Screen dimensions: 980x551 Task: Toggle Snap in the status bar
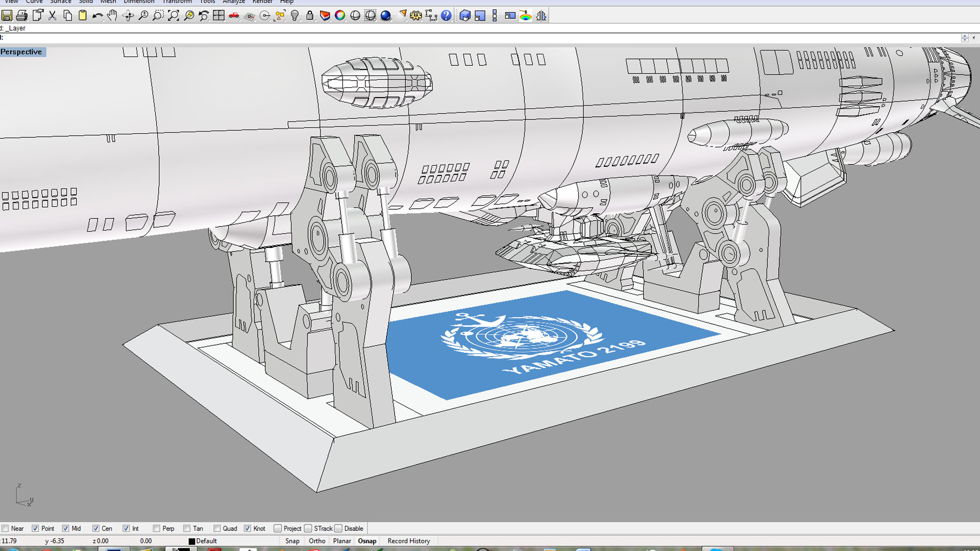(292, 541)
